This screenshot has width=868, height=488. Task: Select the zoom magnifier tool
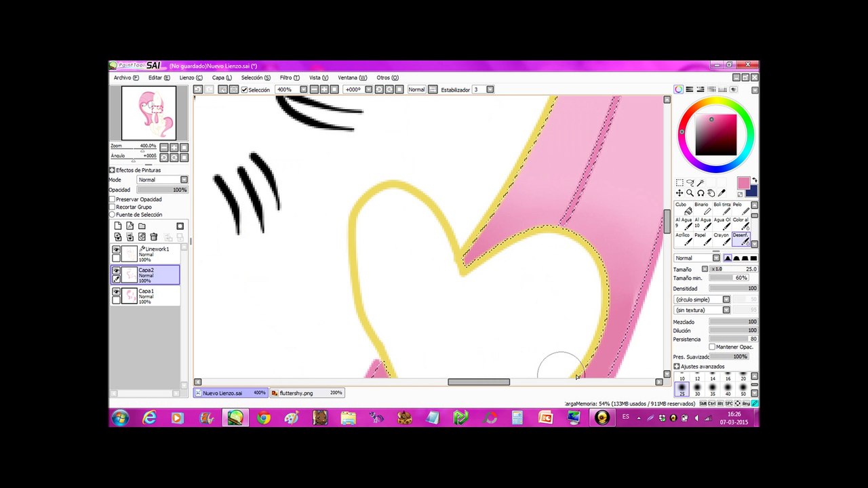point(690,193)
